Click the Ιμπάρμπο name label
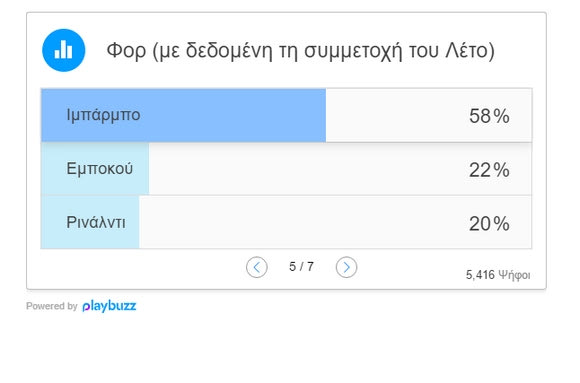The height and width of the screenshot is (383, 580). [x=103, y=115]
